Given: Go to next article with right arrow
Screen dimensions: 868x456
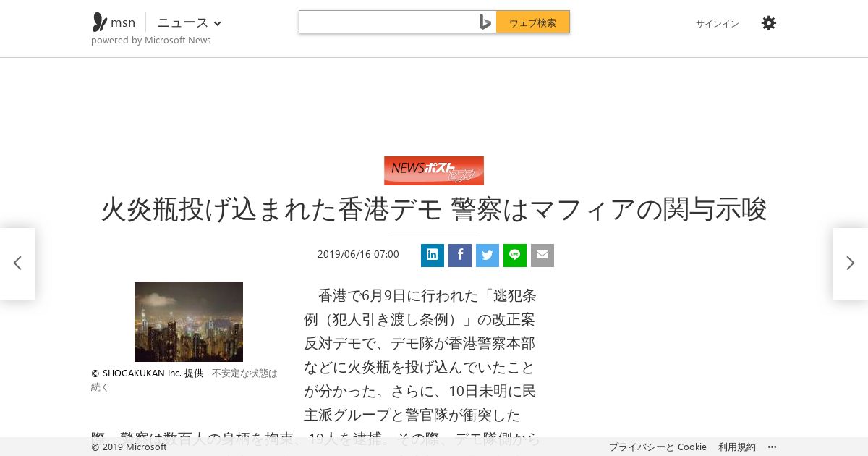Looking at the screenshot, I should pyautogui.click(x=851, y=263).
